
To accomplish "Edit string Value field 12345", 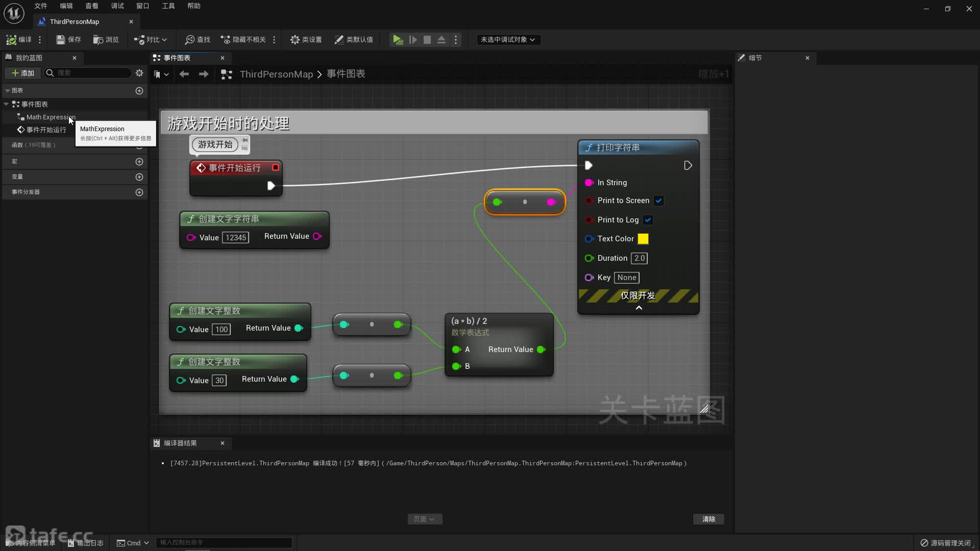I will [236, 238].
